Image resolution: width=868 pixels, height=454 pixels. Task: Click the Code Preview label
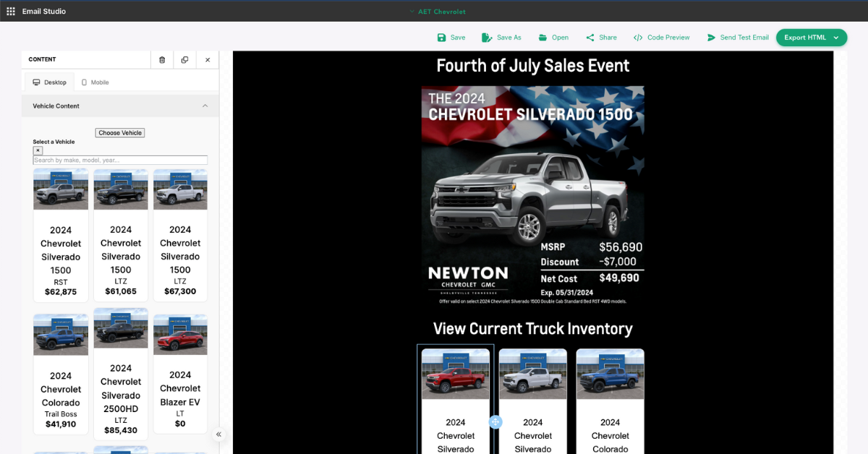[668, 38]
